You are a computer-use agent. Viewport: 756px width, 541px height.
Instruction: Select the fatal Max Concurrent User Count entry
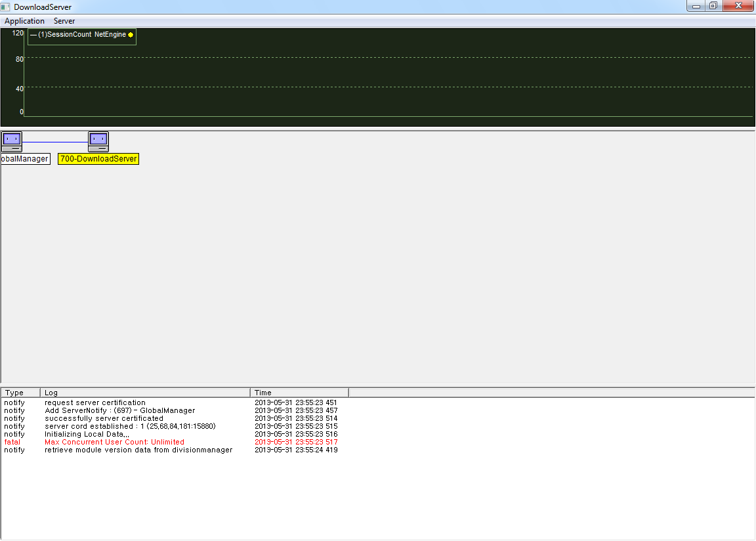[114, 442]
